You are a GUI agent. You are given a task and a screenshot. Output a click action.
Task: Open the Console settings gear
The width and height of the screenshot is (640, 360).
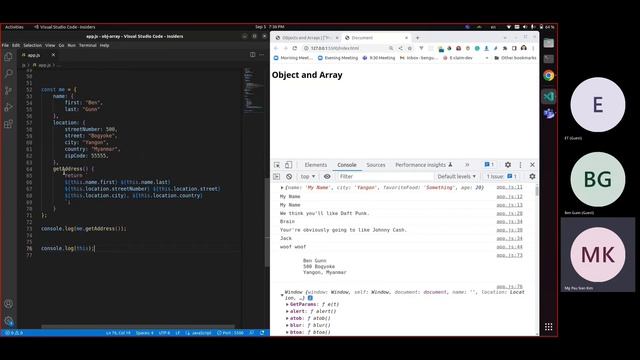[x=532, y=177]
